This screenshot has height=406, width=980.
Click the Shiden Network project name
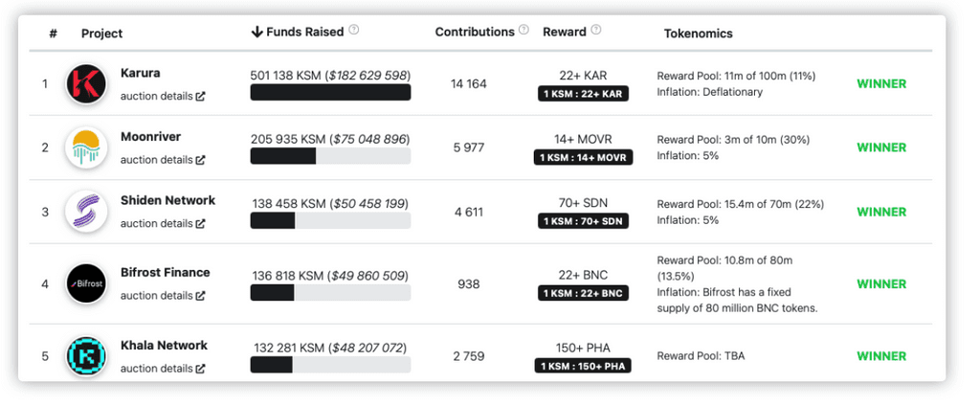pos(167,201)
